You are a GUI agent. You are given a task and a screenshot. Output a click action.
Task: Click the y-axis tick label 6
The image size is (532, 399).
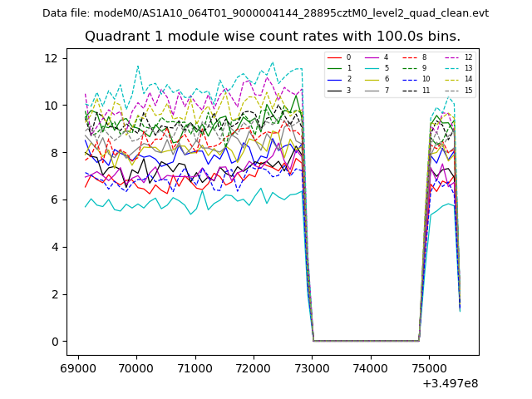click(x=55, y=200)
